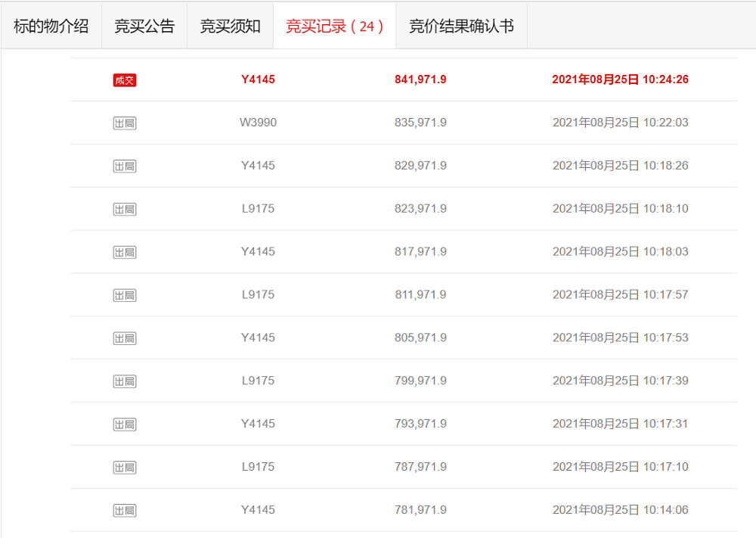Select timestamp 2021年08月25日 10:18:03
Image resolution: width=756 pixels, height=538 pixels.
(x=620, y=251)
